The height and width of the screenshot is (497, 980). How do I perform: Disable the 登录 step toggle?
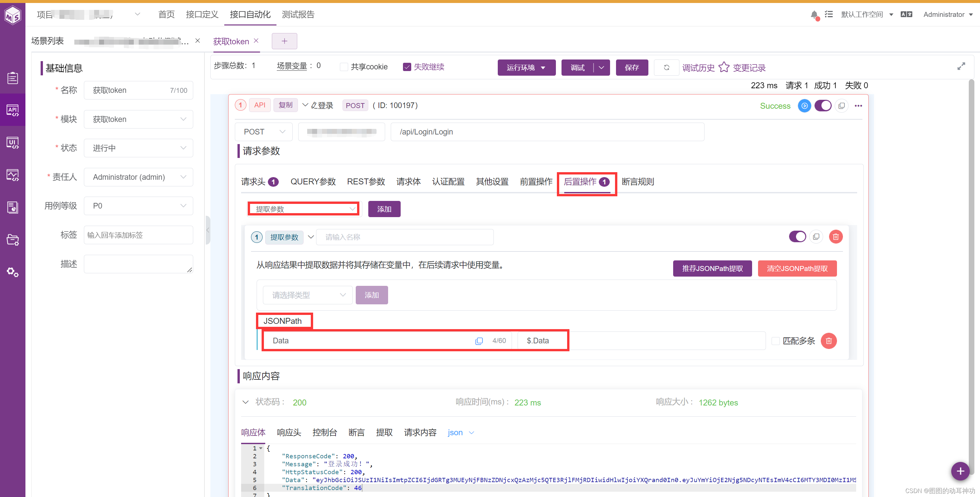tap(823, 105)
